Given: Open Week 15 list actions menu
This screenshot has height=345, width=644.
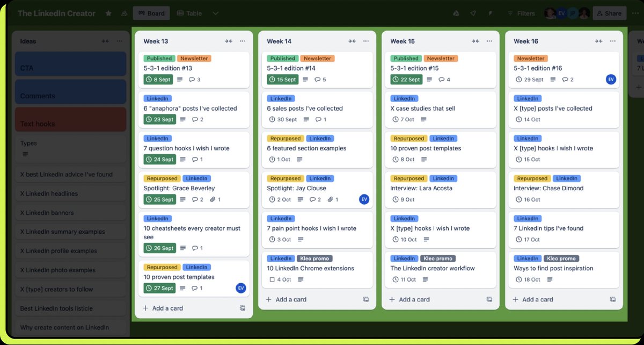Looking at the screenshot, I should (x=489, y=41).
